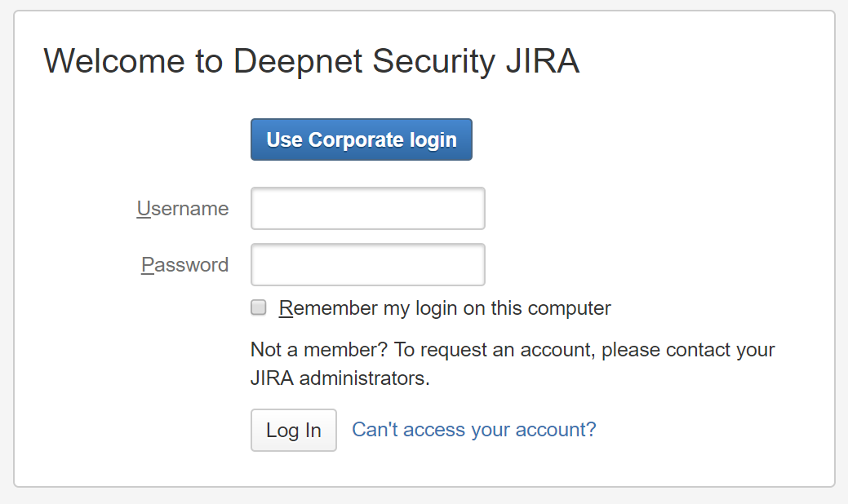Image resolution: width=848 pixels, height=504 pixels.
Task: Click the Not a member paragraph text
Action: point(512,351)
